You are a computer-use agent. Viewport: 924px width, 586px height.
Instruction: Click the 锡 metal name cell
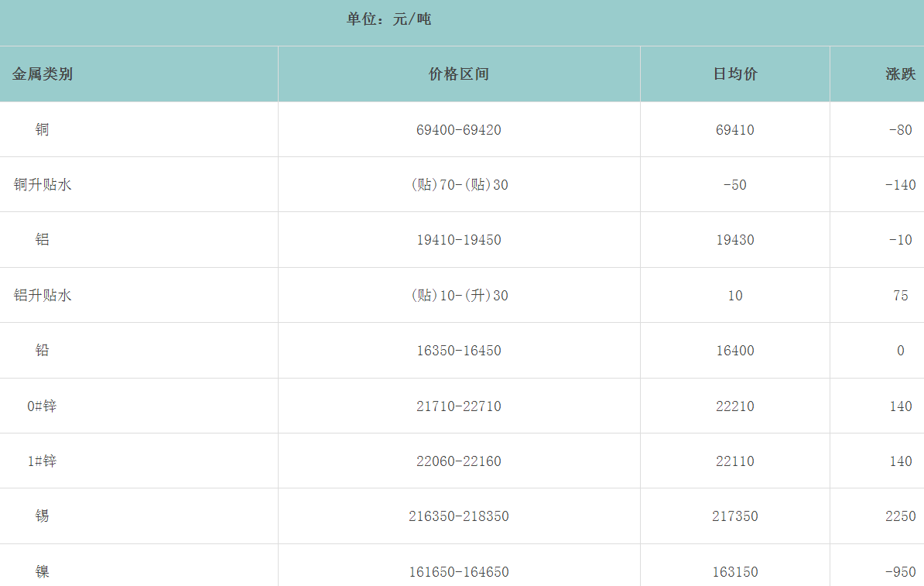(42, 516)
